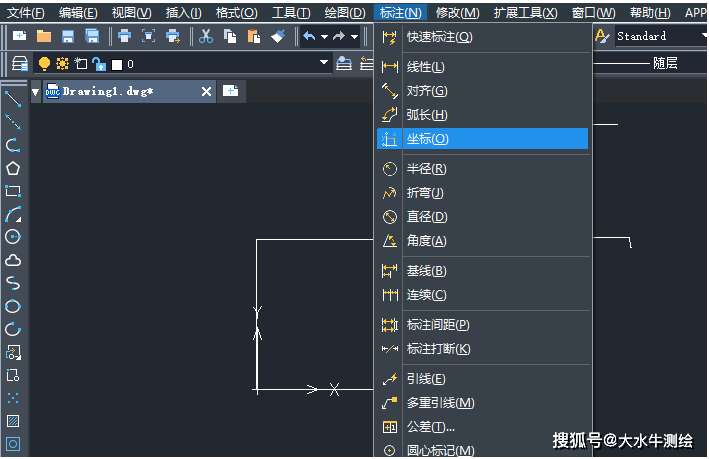Open the redo history dropdown arrow
Screen dimensions: 709x459
pos(354,37)
